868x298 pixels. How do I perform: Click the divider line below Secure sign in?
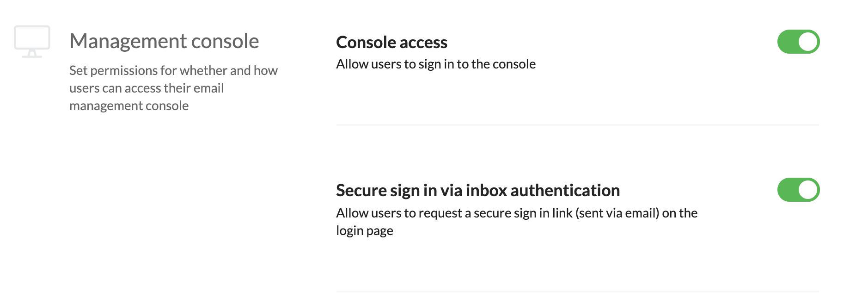pos(577,291)
